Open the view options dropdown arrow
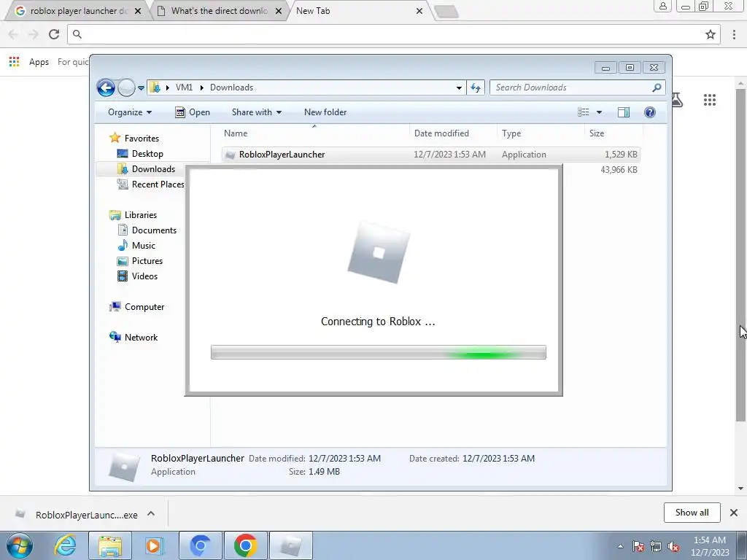This screenshot has width=747, height=560. (600, 112)
